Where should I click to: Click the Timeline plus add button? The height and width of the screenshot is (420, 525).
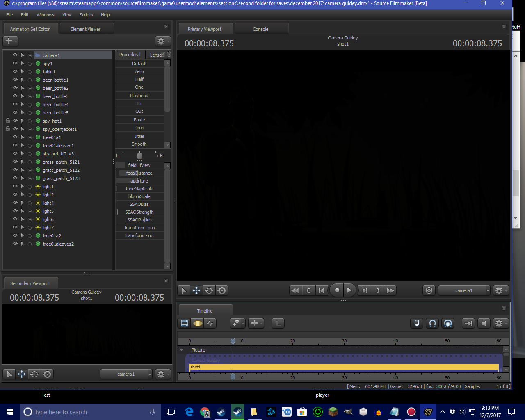(256, 323)
